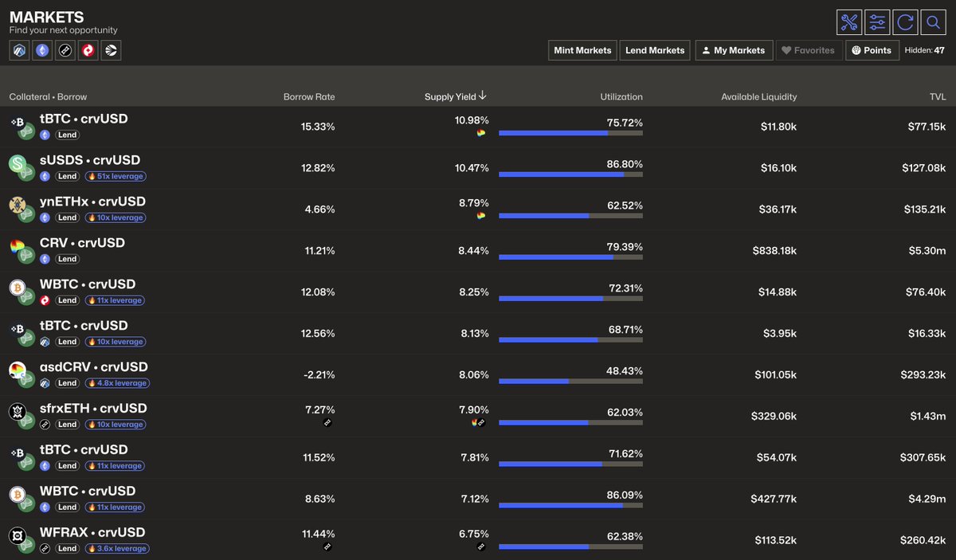Click the icon under 6.75% supply yield

(480, 546)
